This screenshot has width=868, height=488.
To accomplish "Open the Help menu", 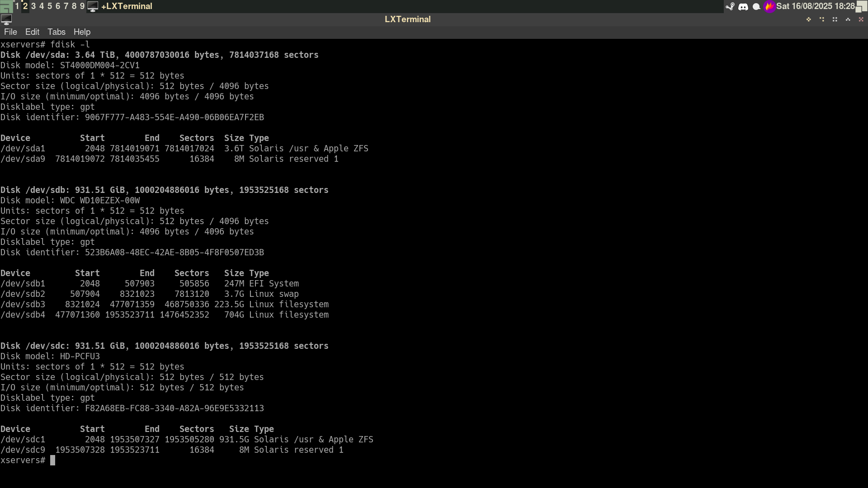I will 82,32.
